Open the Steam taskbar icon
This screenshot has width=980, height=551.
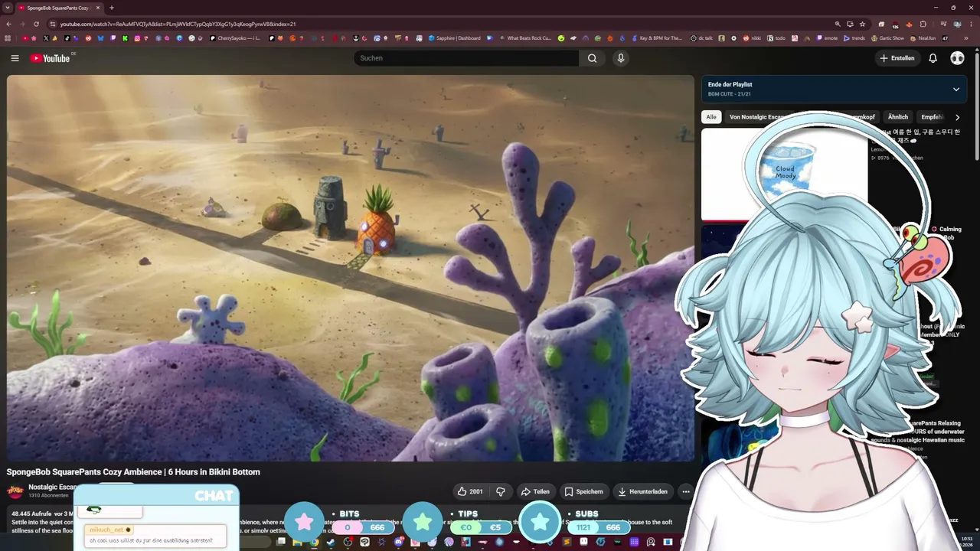click(331, 542)
